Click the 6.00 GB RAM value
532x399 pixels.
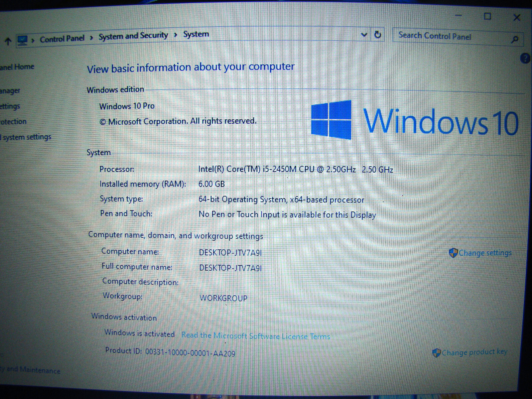click(x=211, y=184)
